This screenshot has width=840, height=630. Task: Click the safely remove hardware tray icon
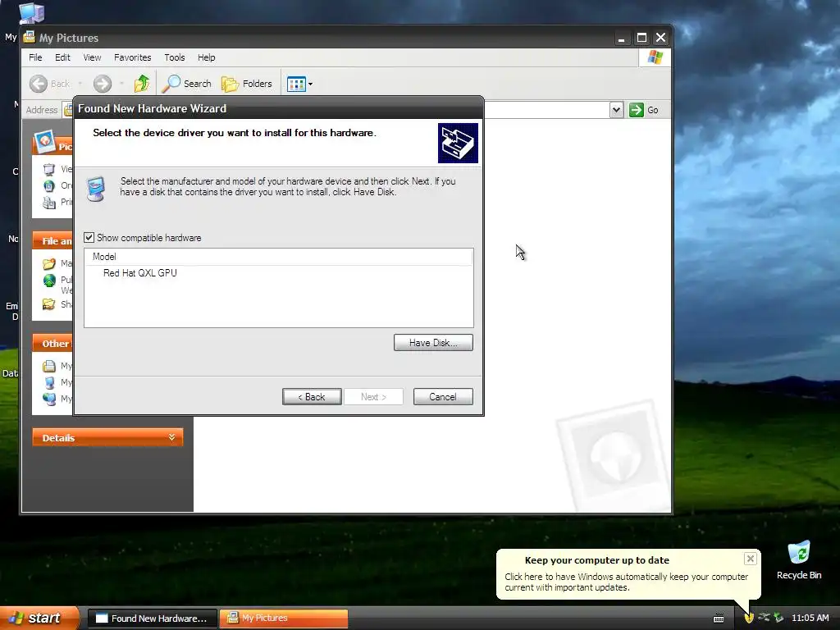[x=779, y=618]
